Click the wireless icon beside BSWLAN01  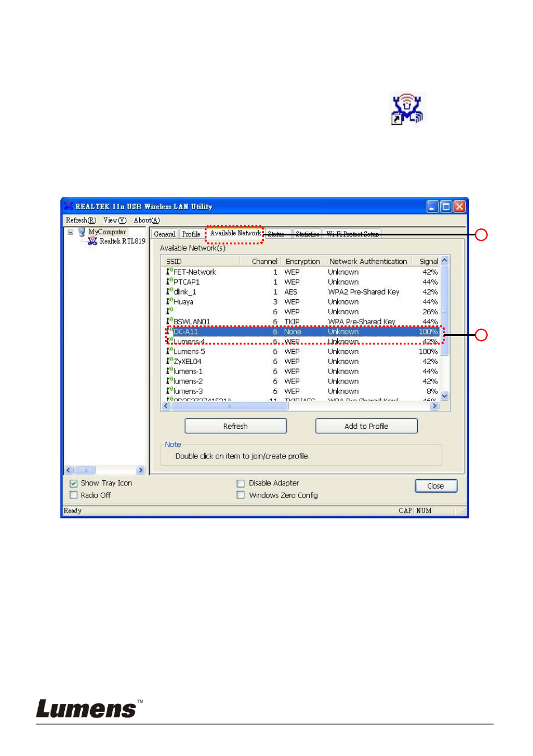point(169,321)
